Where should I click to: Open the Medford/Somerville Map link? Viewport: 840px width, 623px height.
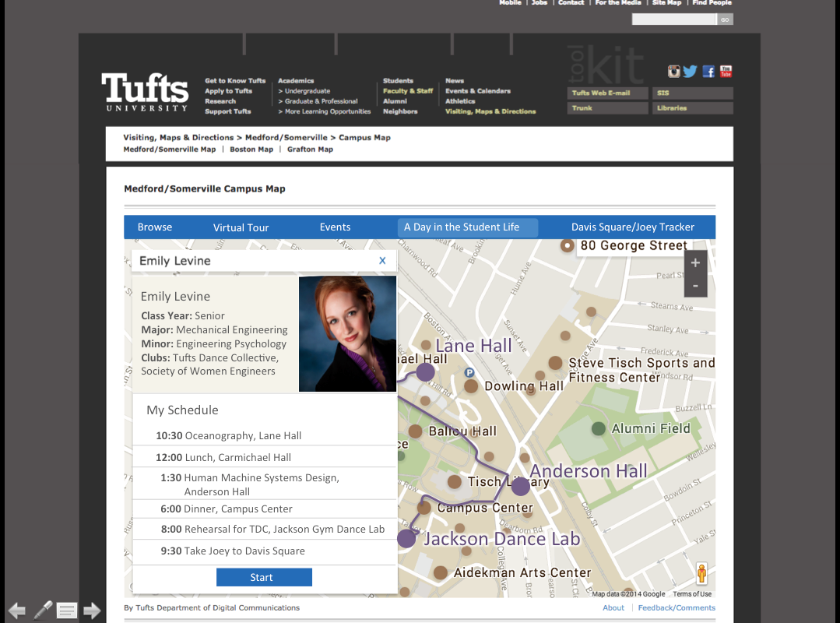coord(169,150)
